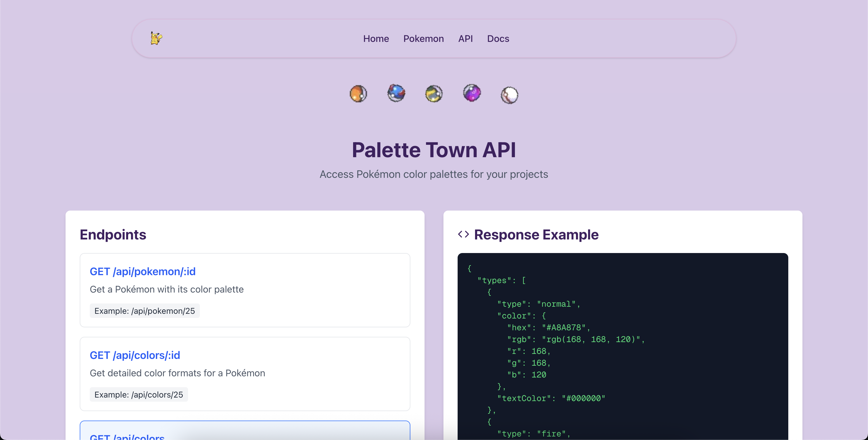The height and width of the screenshot is (440, 868).
Task: Click the orange Poké Ball icon
Action: tap(358, 93)
